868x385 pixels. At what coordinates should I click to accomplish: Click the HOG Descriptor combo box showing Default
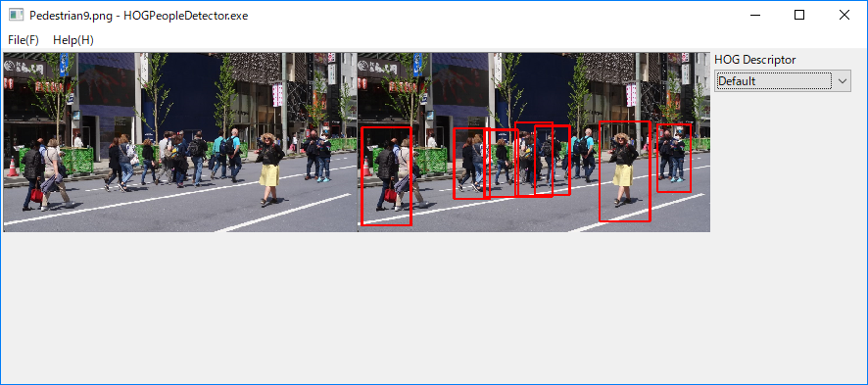(x=782, y=81)
